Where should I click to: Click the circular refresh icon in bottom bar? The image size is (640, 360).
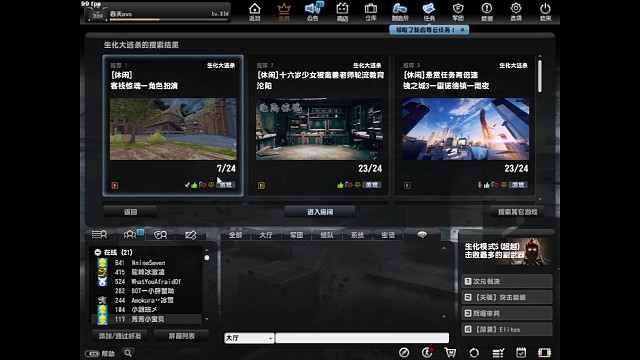pos(474,353)
